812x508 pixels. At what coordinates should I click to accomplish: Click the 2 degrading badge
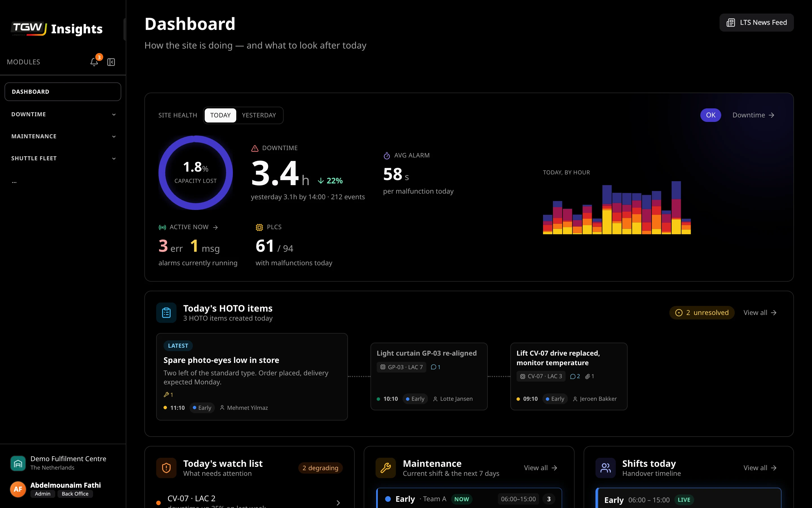coord(321,468)
